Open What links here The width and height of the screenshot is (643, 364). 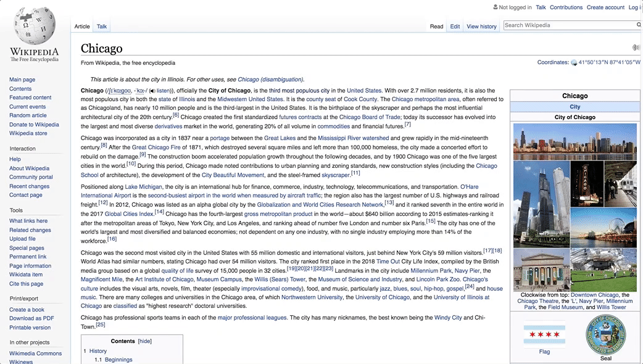pyautogui.click(x=28, y=221)
